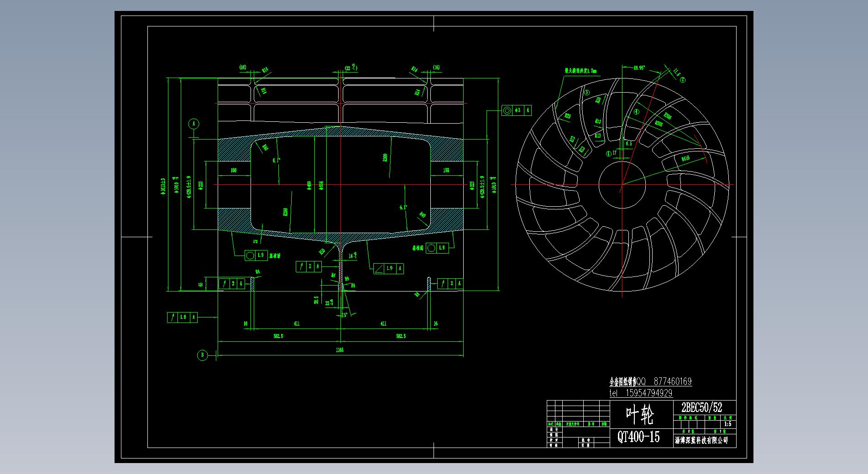Select the QQ number '877460169'

point(673,381)
